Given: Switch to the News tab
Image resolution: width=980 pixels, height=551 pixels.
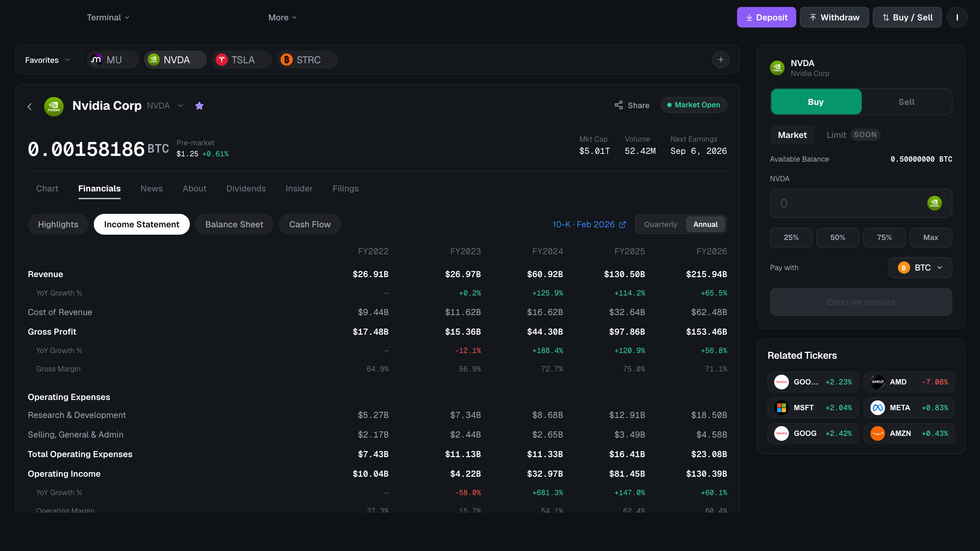Looking at the screenshot, I should coord(151,189).
